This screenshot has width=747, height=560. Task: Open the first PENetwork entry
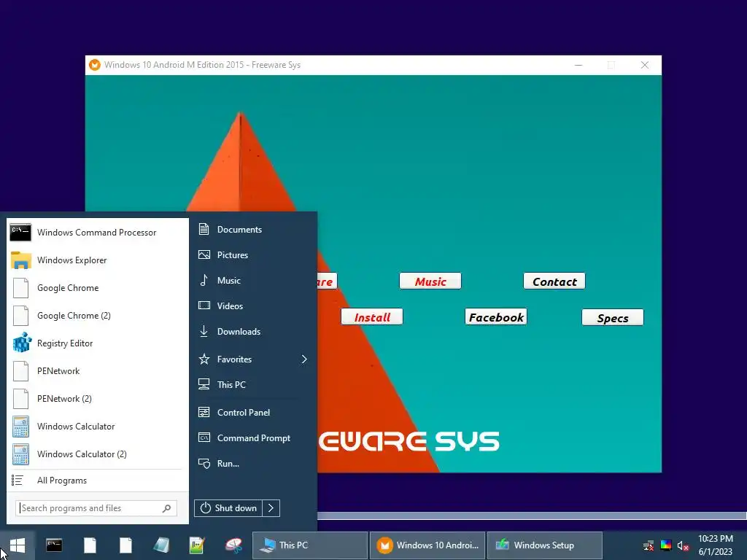pos(97,371)
